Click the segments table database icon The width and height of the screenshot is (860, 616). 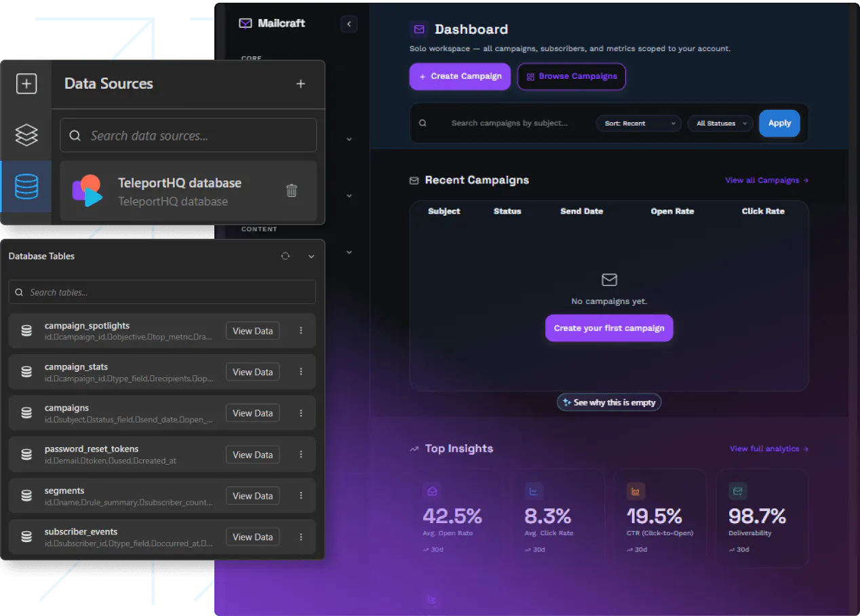coord(26,496)
